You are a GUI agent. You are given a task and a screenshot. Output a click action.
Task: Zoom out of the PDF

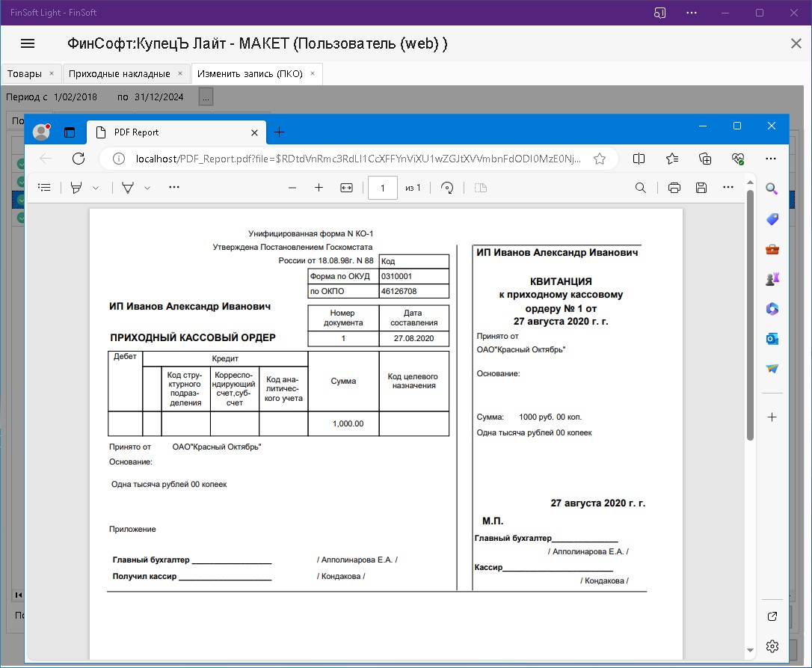tap(292, 188)
